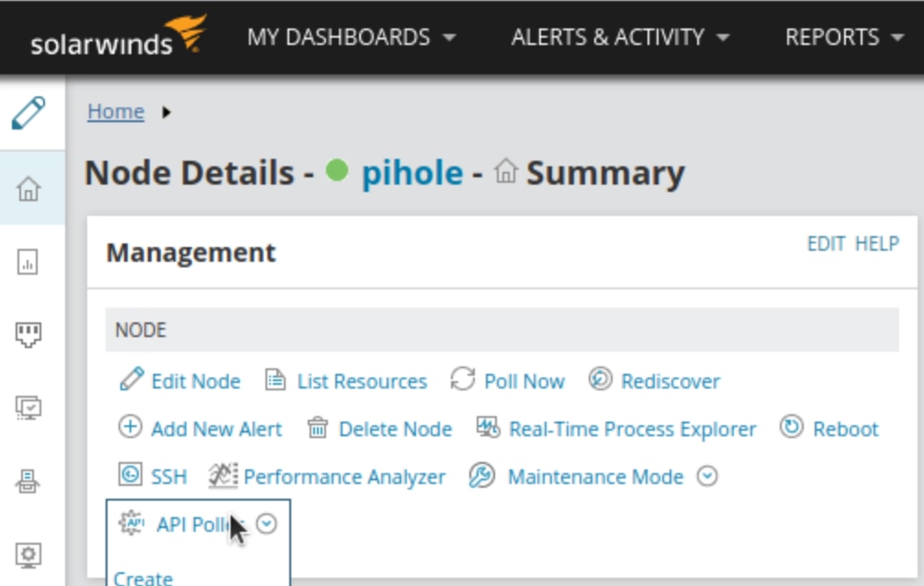Click the house icon before Summary
924x586 pixels.
pos(505,171)
